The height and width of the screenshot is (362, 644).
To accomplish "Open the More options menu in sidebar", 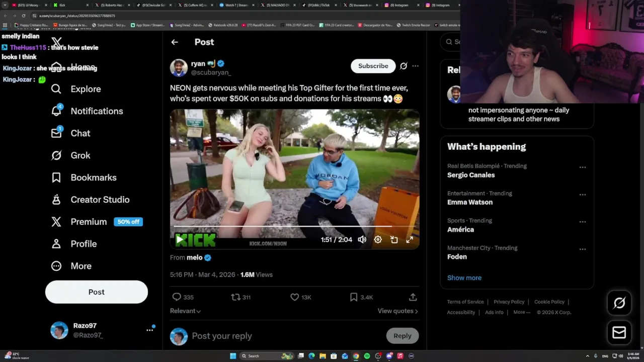I will [x=71, y=266].
